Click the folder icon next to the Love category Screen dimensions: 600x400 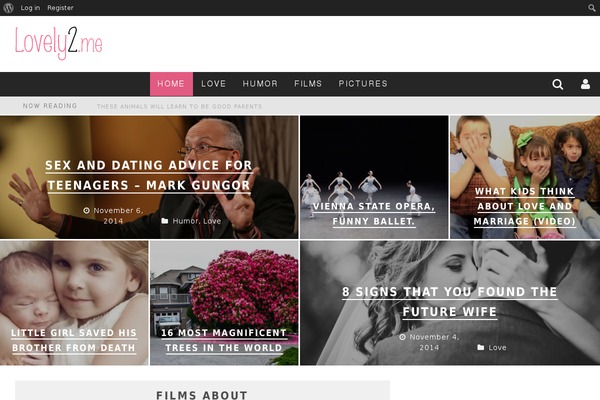tap(481, 348)
